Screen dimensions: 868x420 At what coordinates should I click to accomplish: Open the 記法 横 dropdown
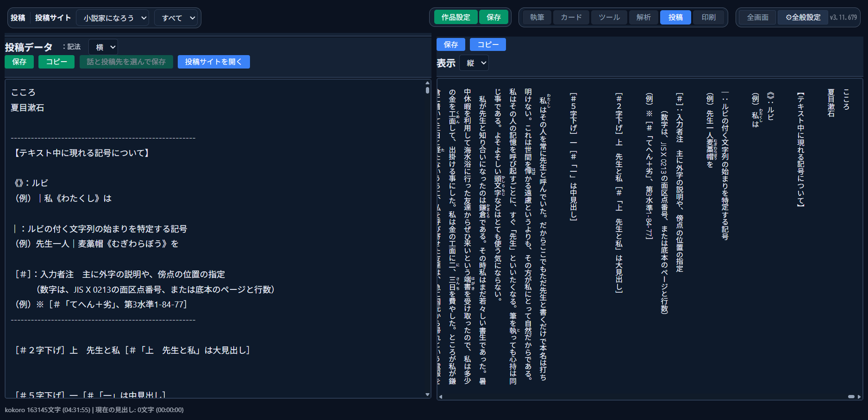point(103,47)
